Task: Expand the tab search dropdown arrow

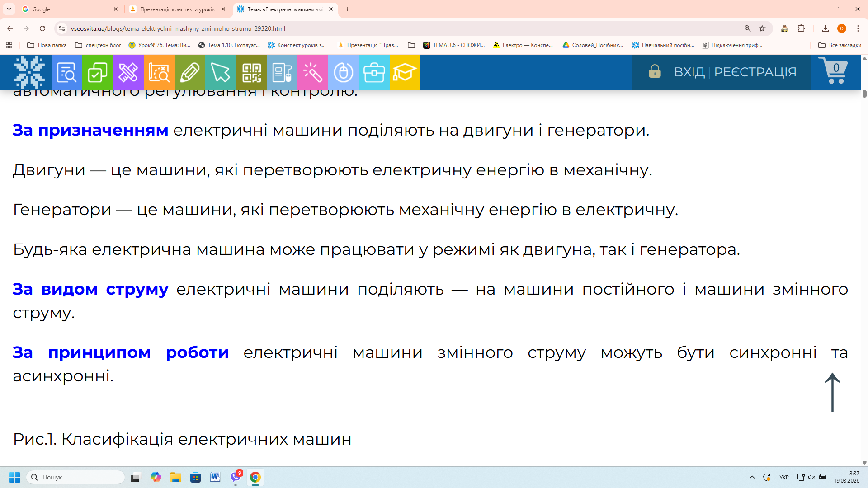Action: pyautogui.click(x=9, y=9)
